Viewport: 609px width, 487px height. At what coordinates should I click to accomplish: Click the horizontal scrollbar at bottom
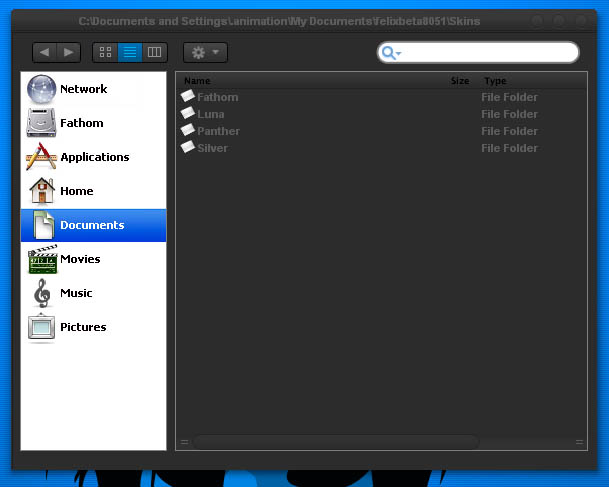click(x=336, y=442)
